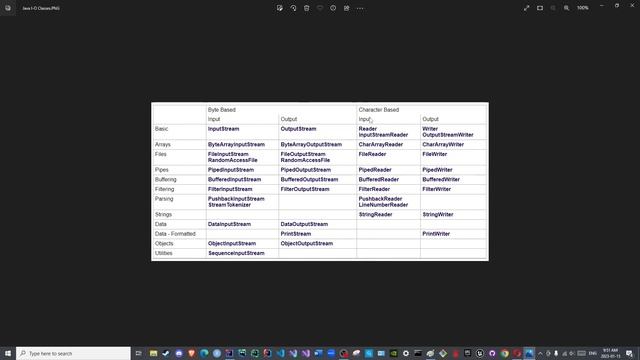The image size is (640, 360).
Task: Delete the image with the trash icon
Action: 307,8
